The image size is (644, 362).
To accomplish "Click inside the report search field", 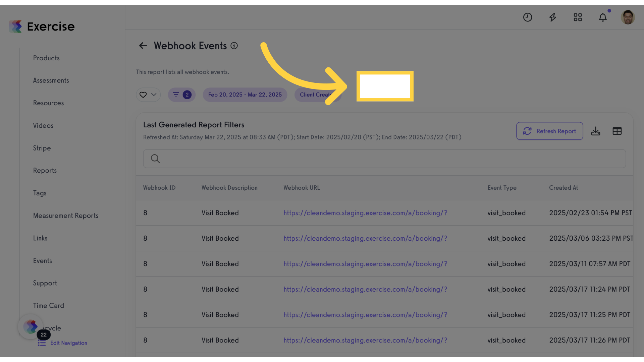I will [384, 159].
